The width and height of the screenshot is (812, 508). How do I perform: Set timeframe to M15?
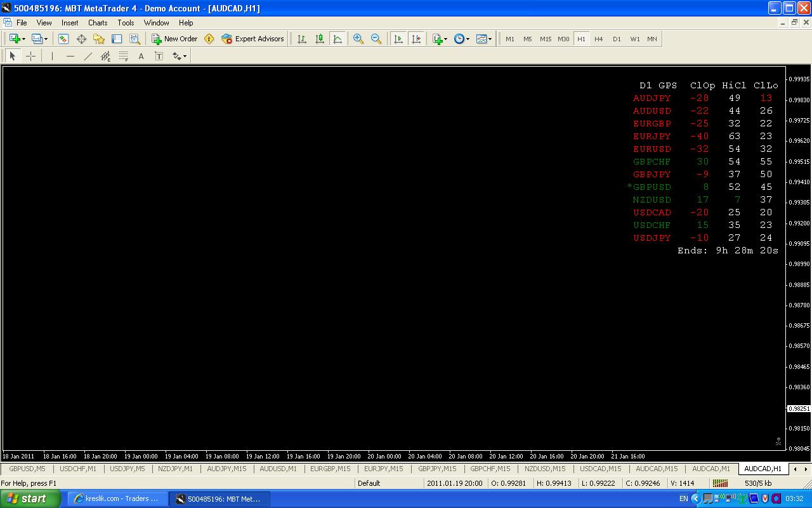546,39
